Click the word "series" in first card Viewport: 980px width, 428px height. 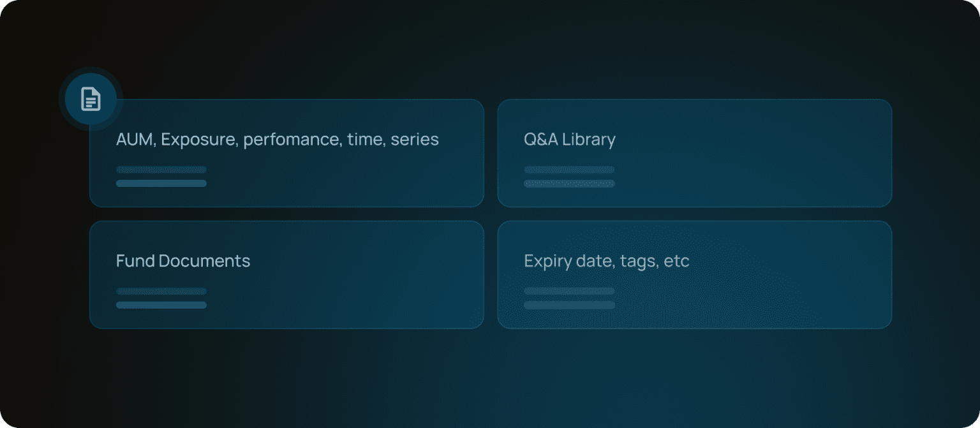(415, 140)
